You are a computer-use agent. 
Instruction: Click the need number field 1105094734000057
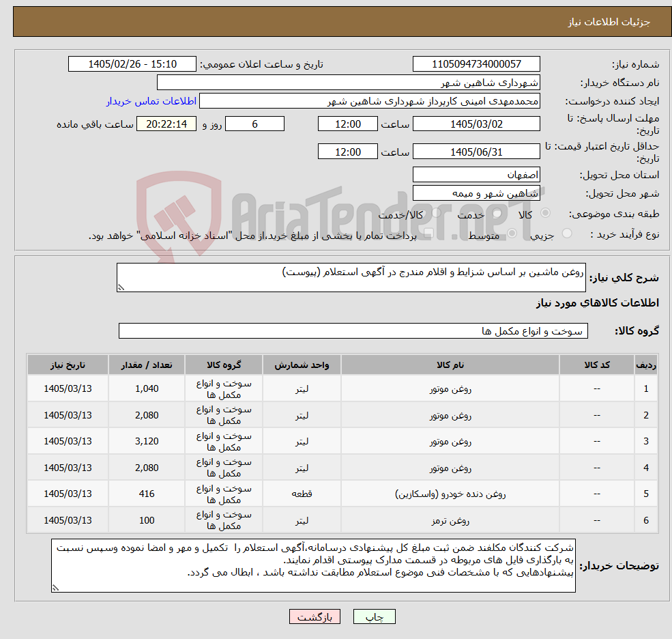click(476, 64)
